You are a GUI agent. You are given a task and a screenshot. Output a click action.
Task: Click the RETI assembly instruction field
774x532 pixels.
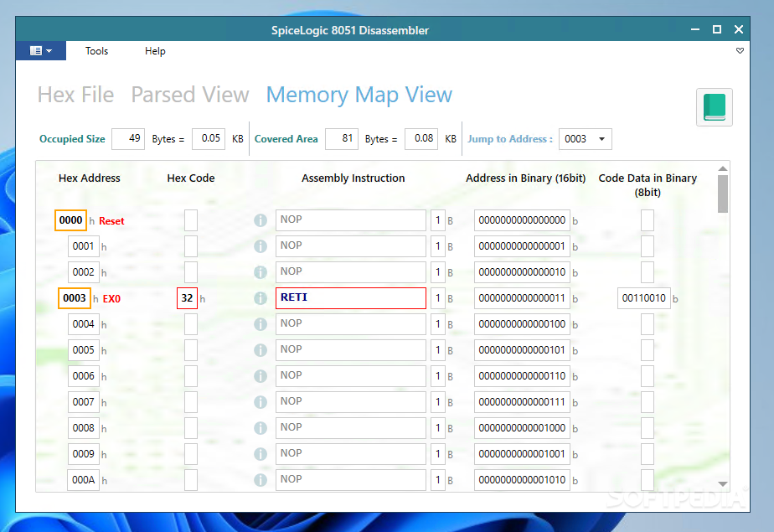point(350,298)
